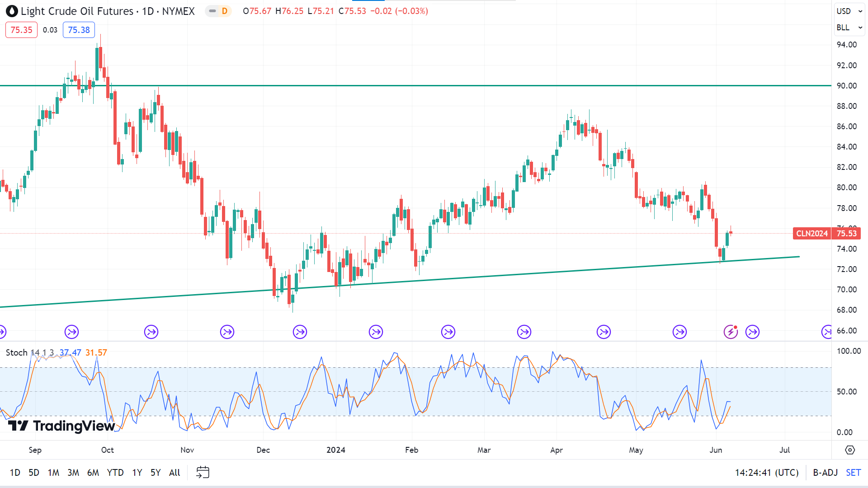Select the 1D time range
Viewport: 868px width, 488px height.
[x=15, y=473]
